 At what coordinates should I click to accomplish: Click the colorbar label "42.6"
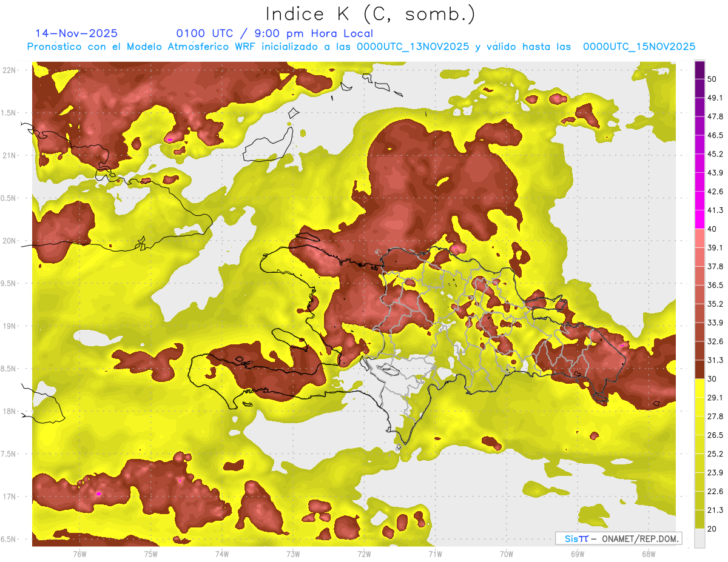[x=715, y=192]
